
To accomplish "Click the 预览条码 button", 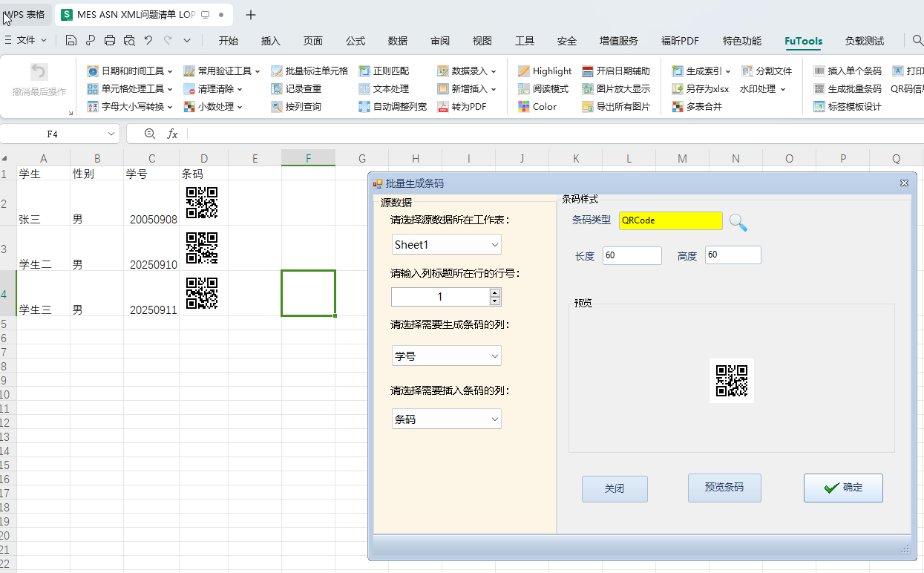I will (x=724, y=488).
